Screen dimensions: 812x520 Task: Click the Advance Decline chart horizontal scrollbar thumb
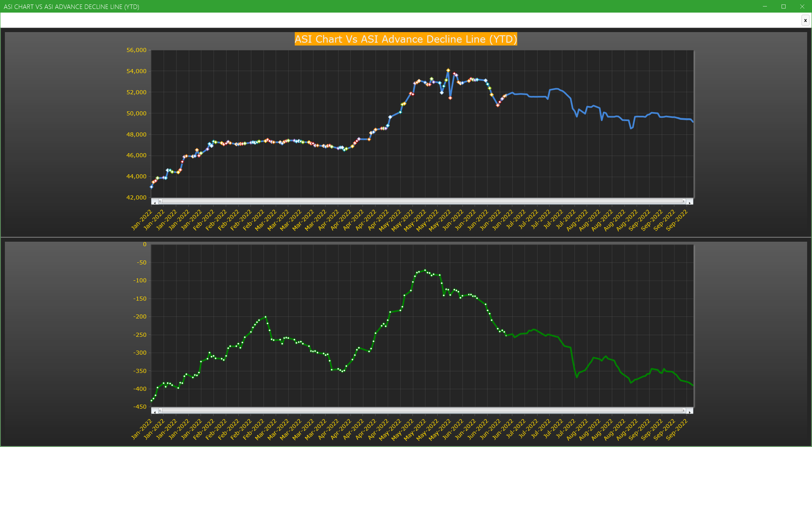[x=422, y=411]
